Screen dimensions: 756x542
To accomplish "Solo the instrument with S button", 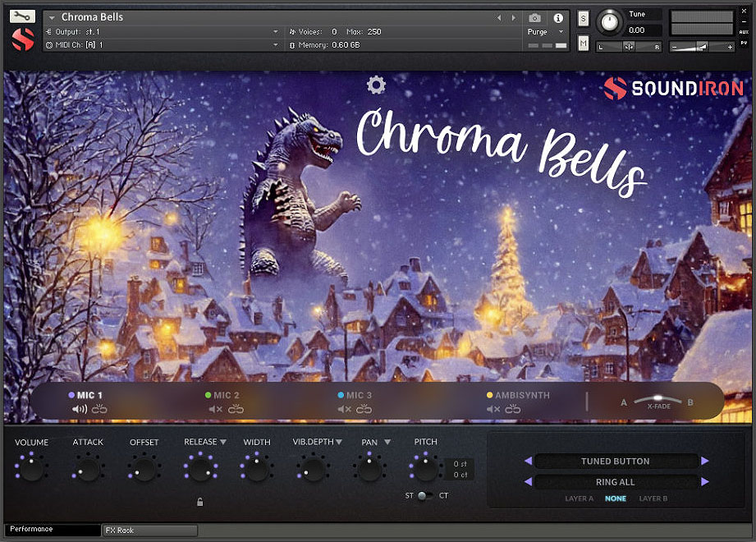I will [584, 19].
